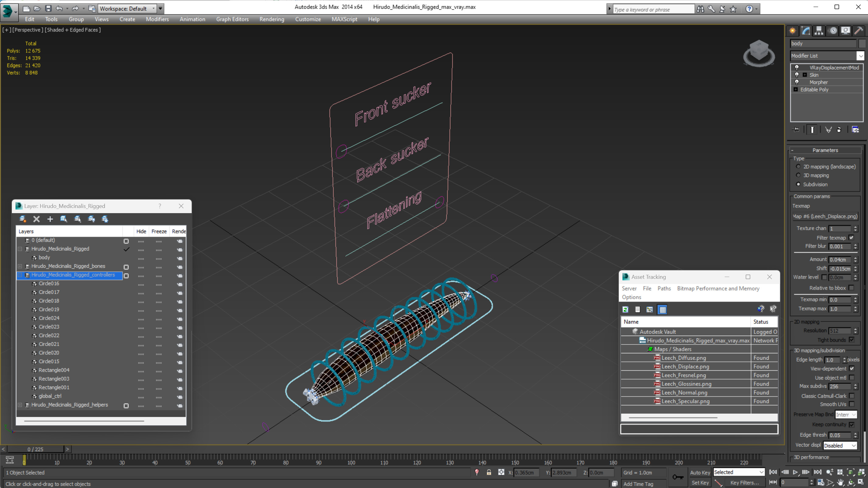
Task: Open the MAXScript menu
Action: point(344,19)
